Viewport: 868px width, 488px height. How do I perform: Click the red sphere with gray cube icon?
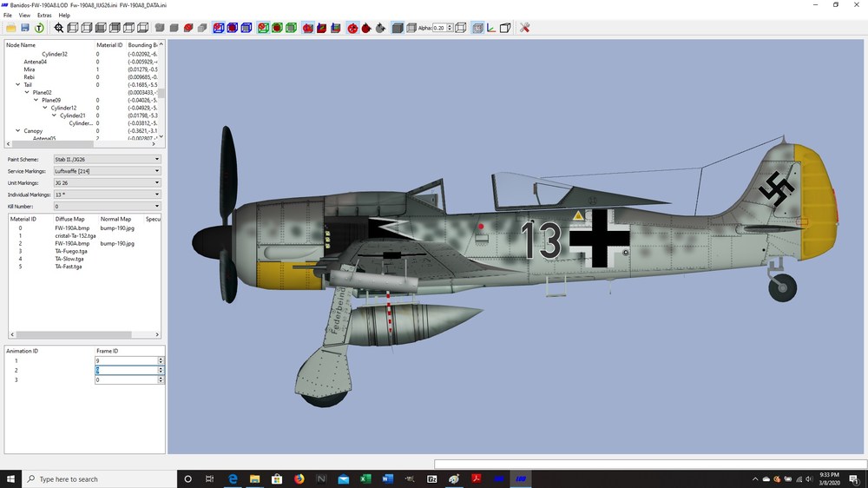pyautogui.click(x=188, y=28)
